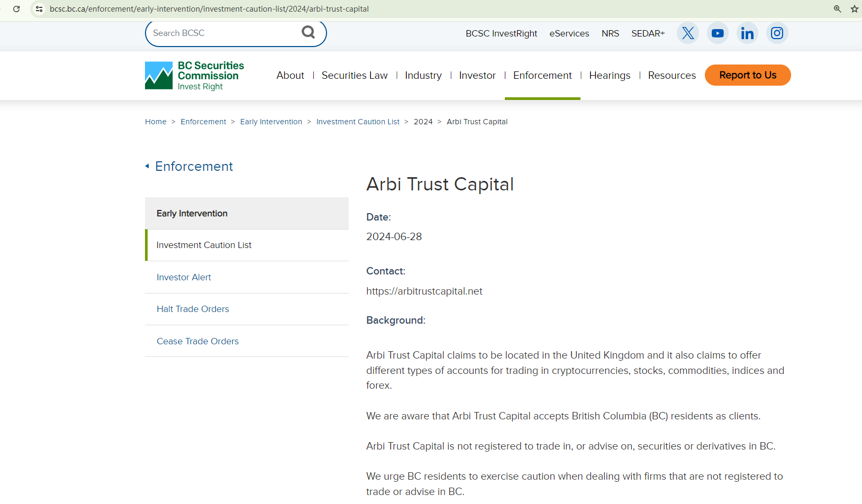Select Halt Trade Orders in sidebar
Image resolution: width=862 pixels, height=504 pixels.
193,309
